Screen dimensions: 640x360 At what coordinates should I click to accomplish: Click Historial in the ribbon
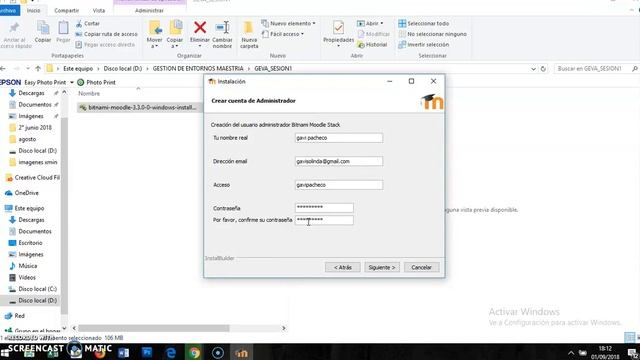click(372, 45)
